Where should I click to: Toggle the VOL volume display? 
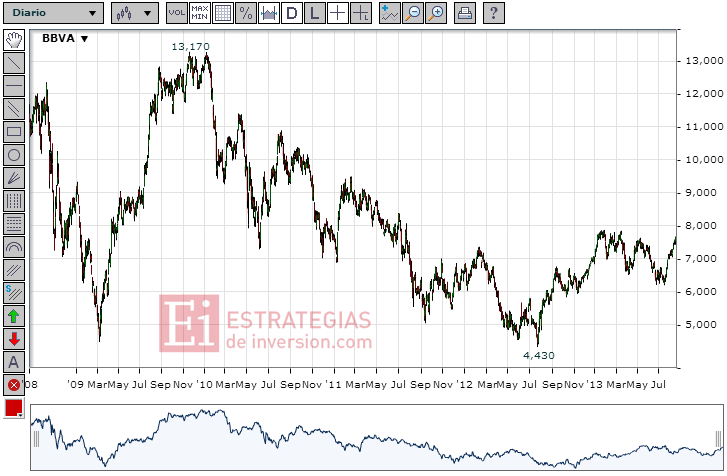coord(177,13)
